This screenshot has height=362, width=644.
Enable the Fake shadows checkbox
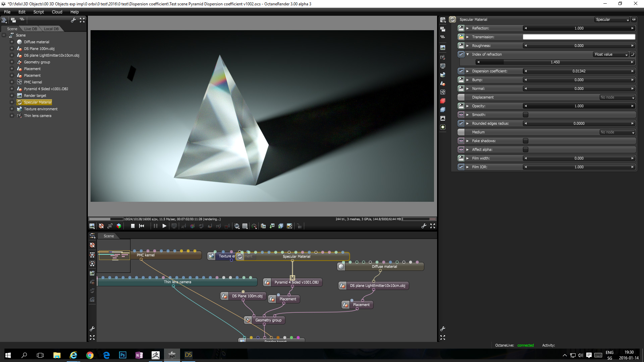click(x=526, y=141)
